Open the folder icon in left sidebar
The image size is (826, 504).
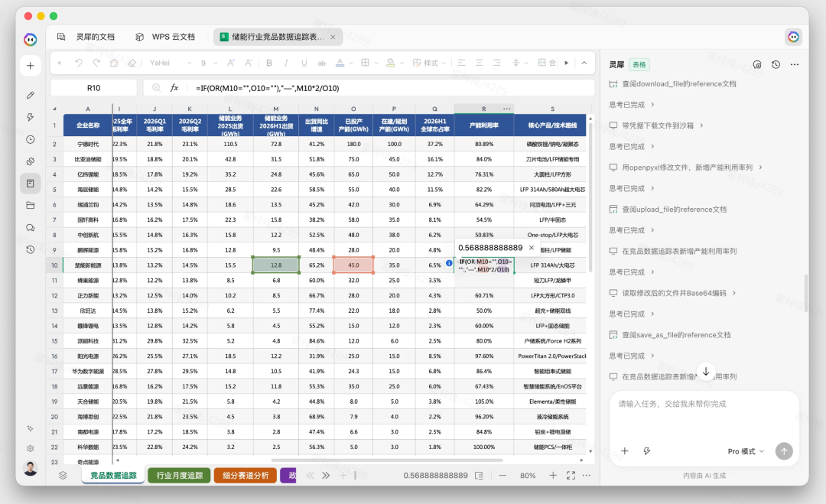pyautogui.click(x=30, y=206)
